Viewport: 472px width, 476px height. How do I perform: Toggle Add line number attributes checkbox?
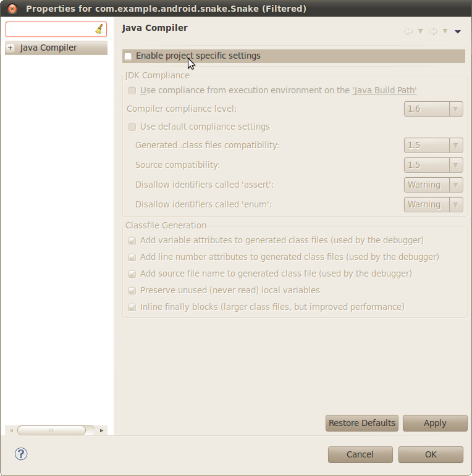tap(132, 257)
